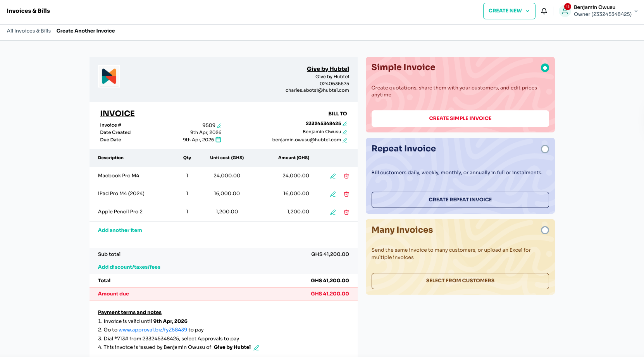This screenshot has width=644, height=357.
Task: Click the company logo thumbnail on invoice
Action: click(x=109, y=76)
